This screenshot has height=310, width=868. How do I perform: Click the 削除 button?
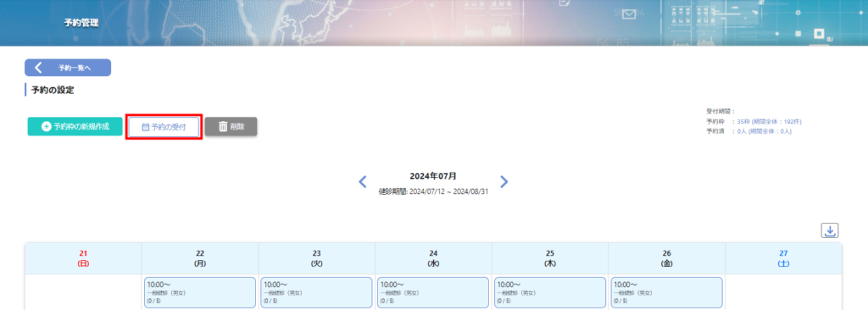tap(231, 127)
